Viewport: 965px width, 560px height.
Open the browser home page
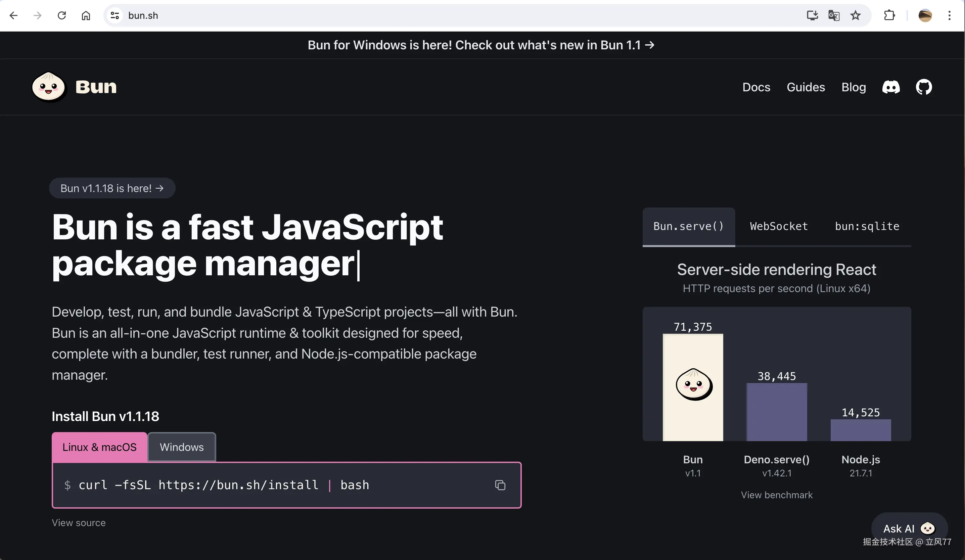point(86,16)
